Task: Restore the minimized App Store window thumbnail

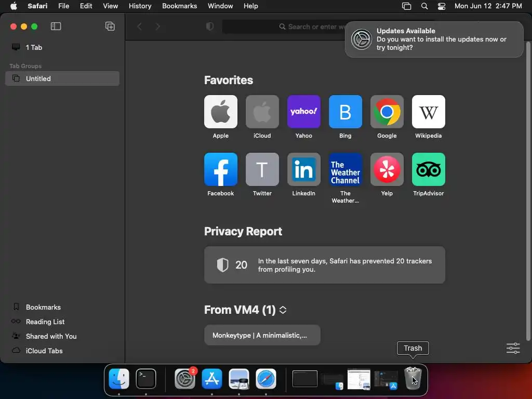Action: (386, 380)
